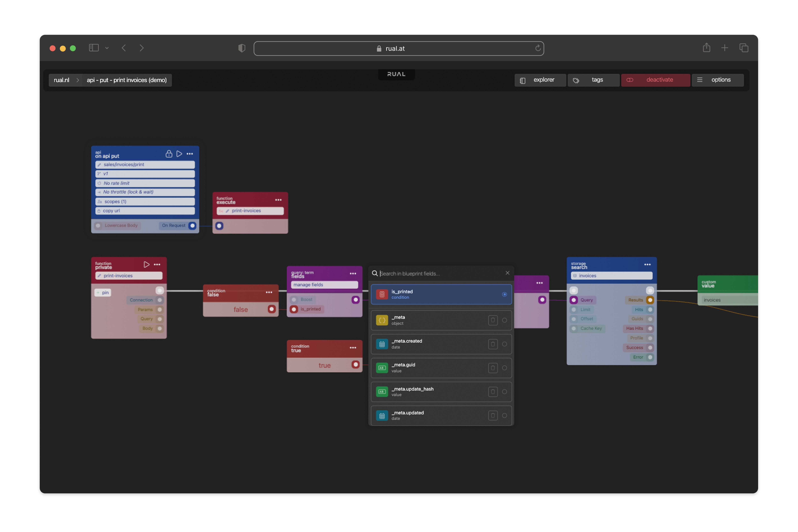This screenshot has height=532, width=798.
Task: Run the on api put node using its play icon
Action: click(179, 154)
